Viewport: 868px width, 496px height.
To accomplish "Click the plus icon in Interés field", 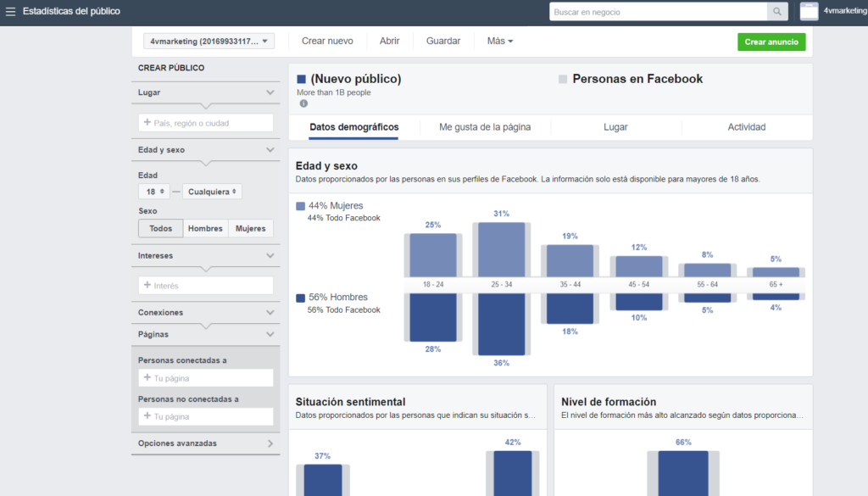I will [147, 286].
